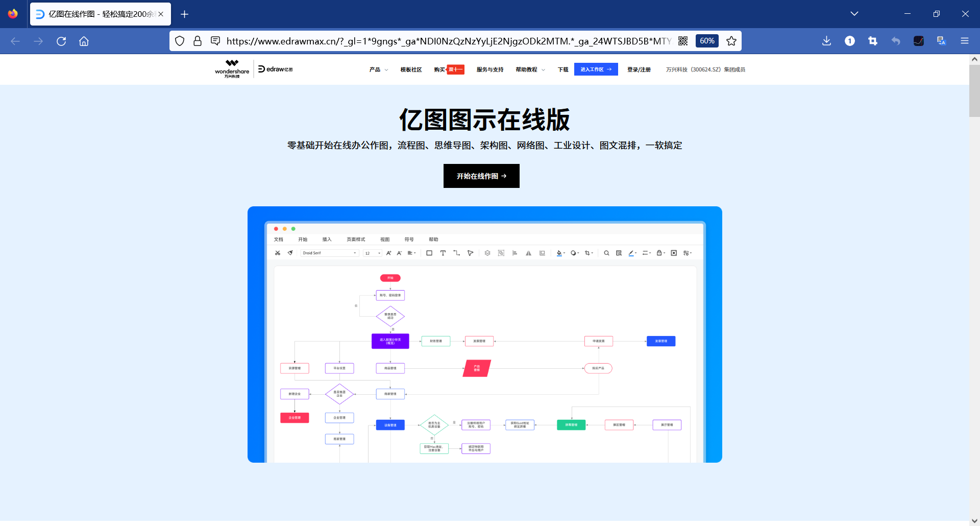Click the scrollbar down arrow
Screen dimensions: 980x526
point(974,521)
